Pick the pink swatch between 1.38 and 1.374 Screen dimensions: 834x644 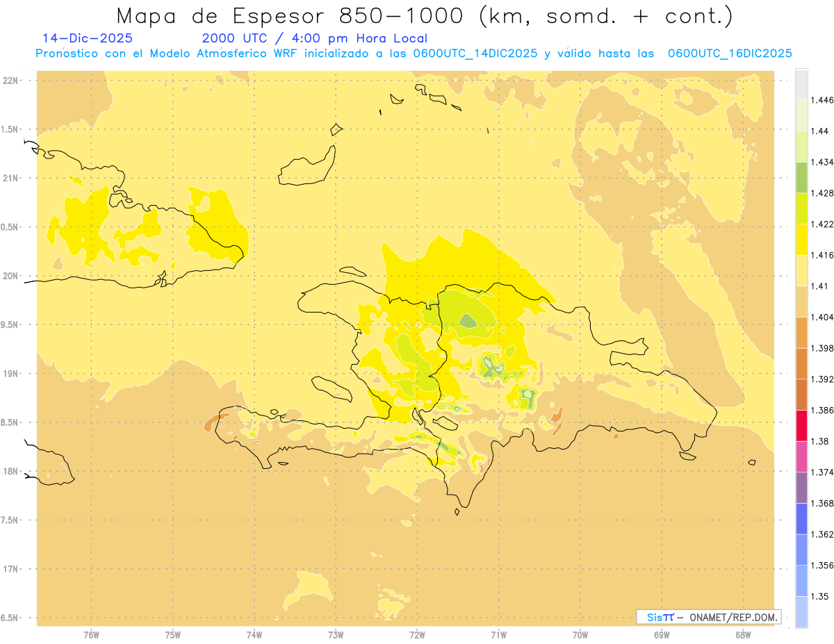coord(801,456)
